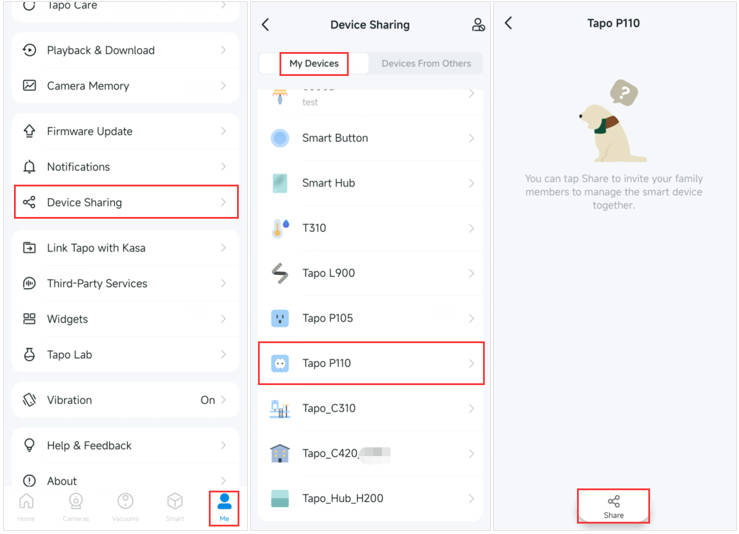
Task: Tap the Cameras icon in bottom bar
Action: [x=76, y=502]
